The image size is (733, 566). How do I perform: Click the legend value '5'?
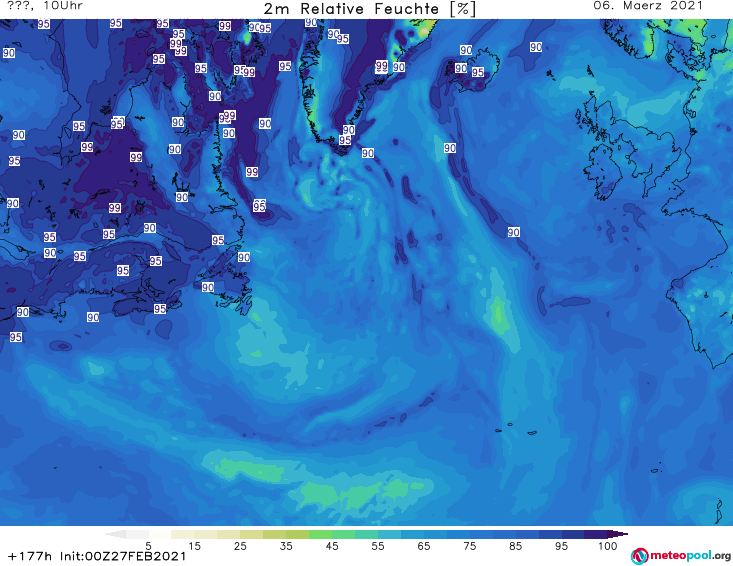pos(148,546)
